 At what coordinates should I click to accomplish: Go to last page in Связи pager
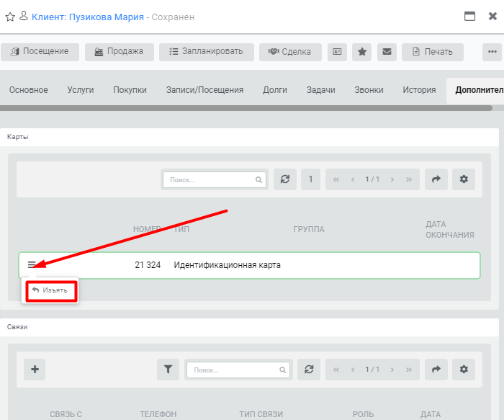click(x=409, y=370)
